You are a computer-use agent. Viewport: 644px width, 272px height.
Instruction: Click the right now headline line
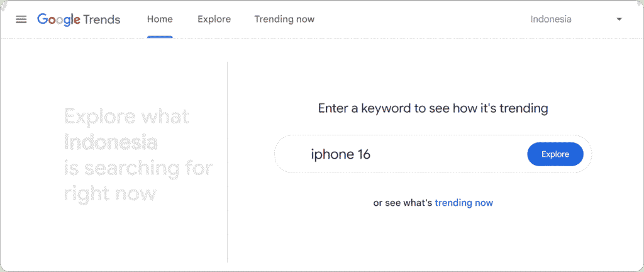[110, 194]
